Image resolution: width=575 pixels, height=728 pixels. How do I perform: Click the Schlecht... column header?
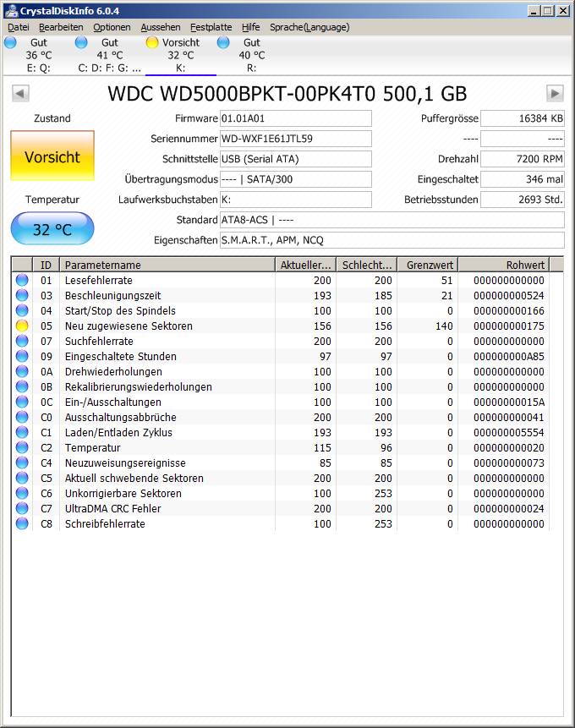pos(367,265)
